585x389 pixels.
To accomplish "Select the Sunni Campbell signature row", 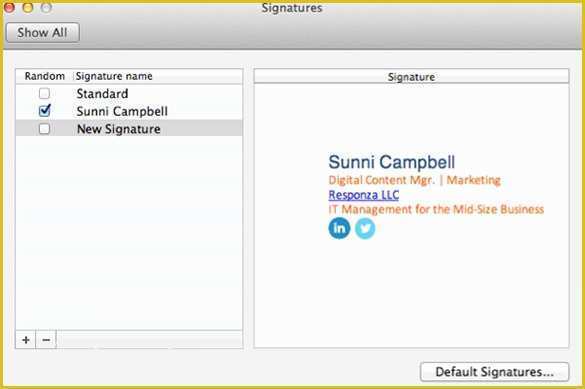I will pyautogui.click(x=129, y=111).
